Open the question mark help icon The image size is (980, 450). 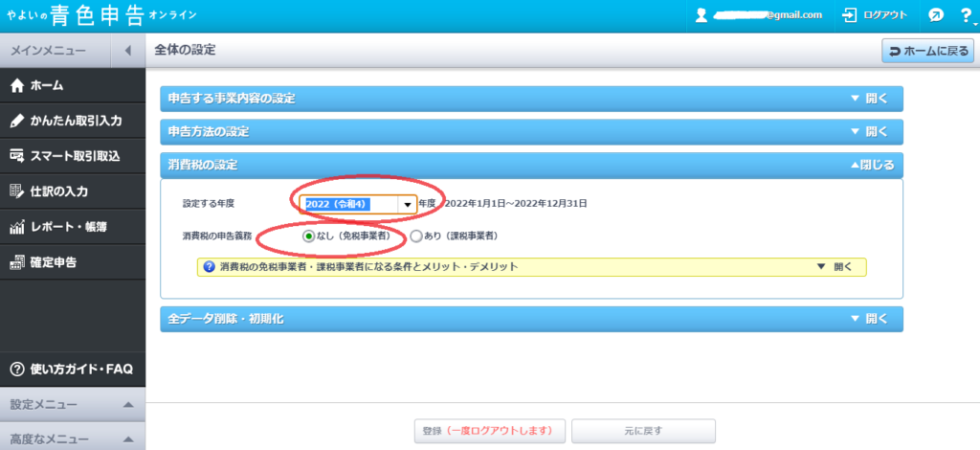click(966, 15)
